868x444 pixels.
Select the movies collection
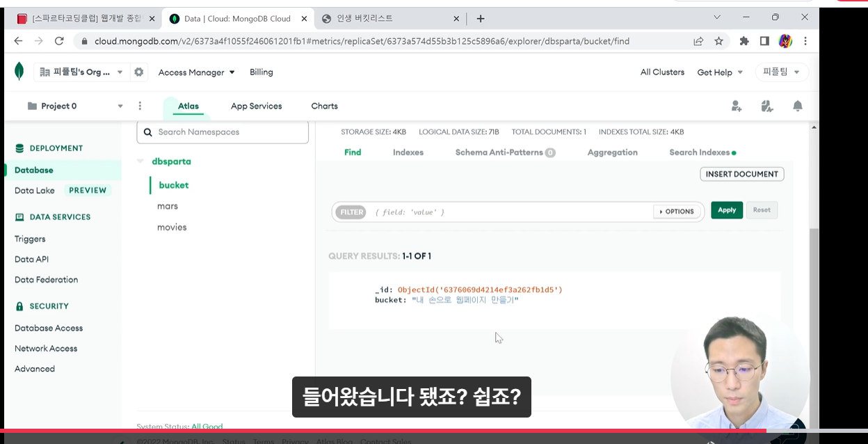172,228
